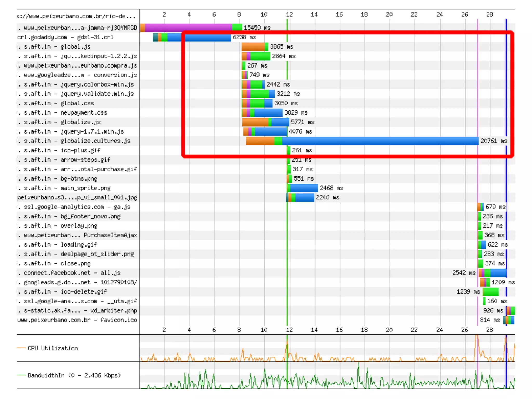The image size is (532, 399).
Task: Click the peixeurbano s3 small_001.jpg bar
Action: pos(301,198)
